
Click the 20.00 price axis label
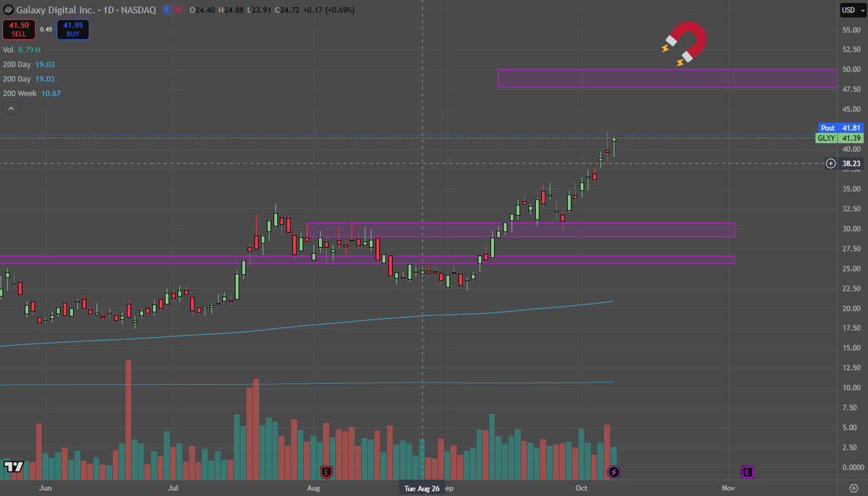(x=851, y=308)
